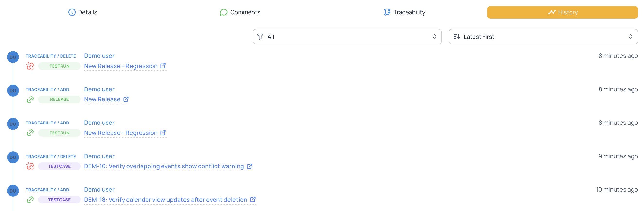Image resolution: width=644 pixels, height=211 pixels.
Task: Click the topmost DU user avatar
Action: pyautogui.click(x=13, y=57)
